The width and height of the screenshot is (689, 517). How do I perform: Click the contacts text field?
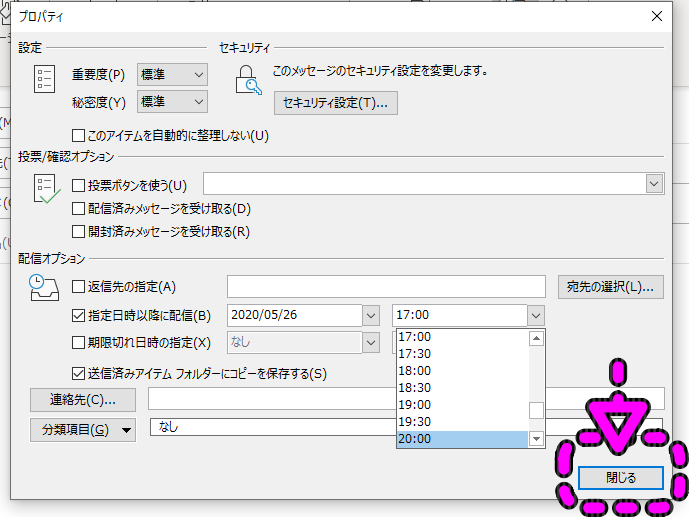point(272,399)
